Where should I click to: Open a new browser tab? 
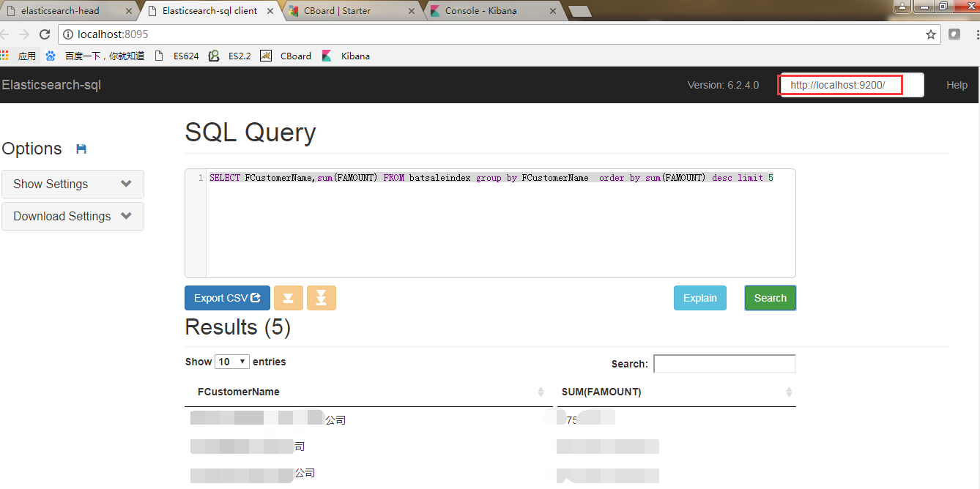click(579, 11)
